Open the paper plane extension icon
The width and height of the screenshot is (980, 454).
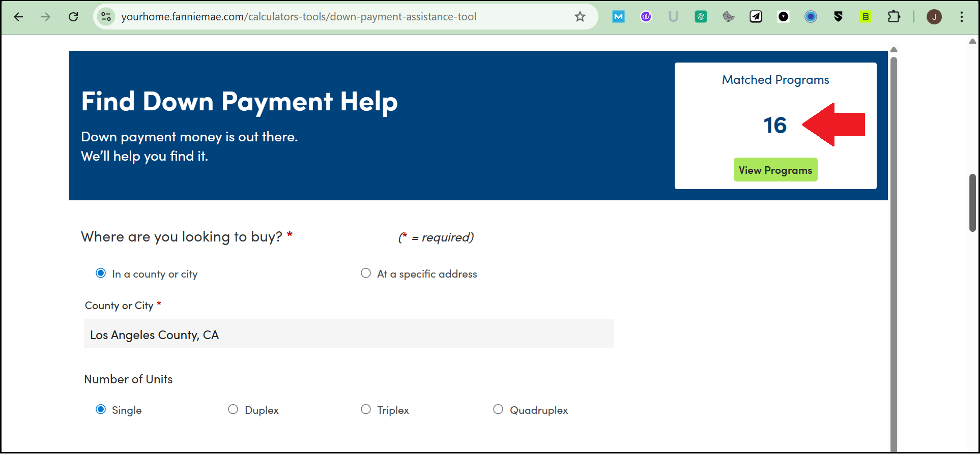point(756,17)
